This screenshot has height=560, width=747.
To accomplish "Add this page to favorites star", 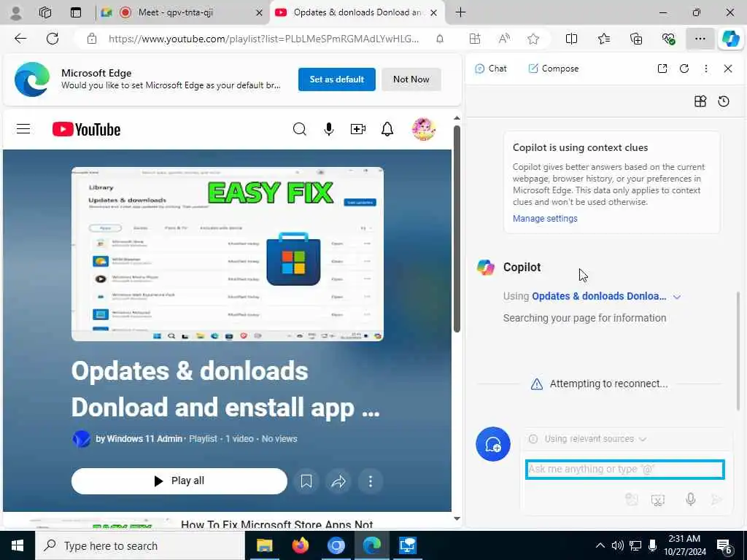I will [533, 39].
